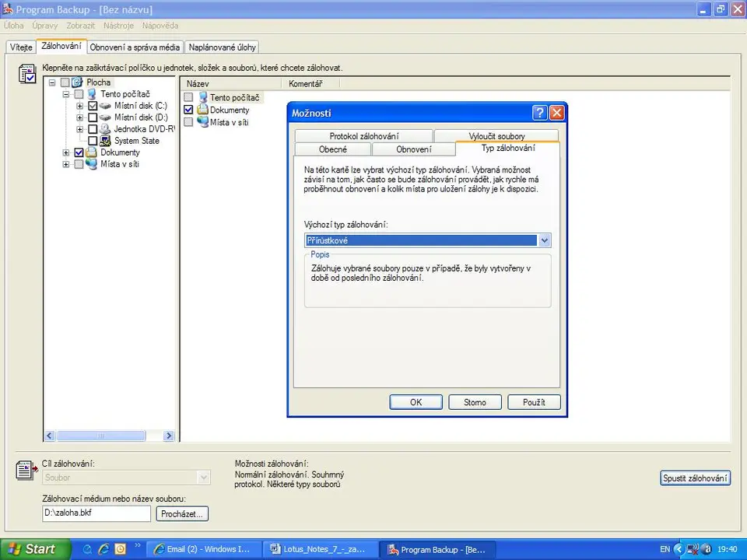Check the System State checkbox

[93, 141]
